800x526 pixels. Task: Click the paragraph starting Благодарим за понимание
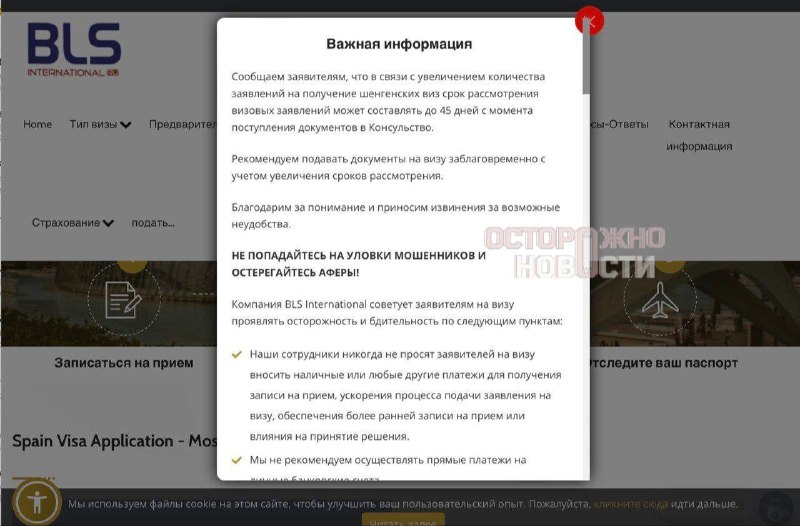coord(395,215)
